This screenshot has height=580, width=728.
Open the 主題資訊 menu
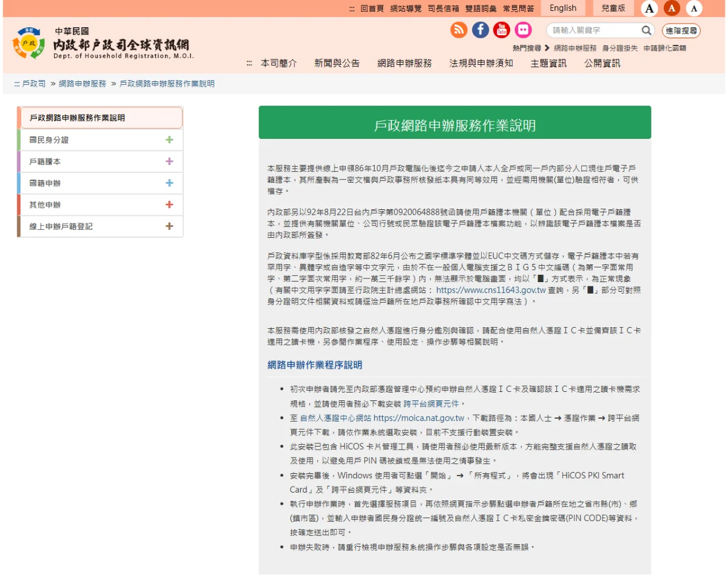pyautogui.click(x=548, y=63)
